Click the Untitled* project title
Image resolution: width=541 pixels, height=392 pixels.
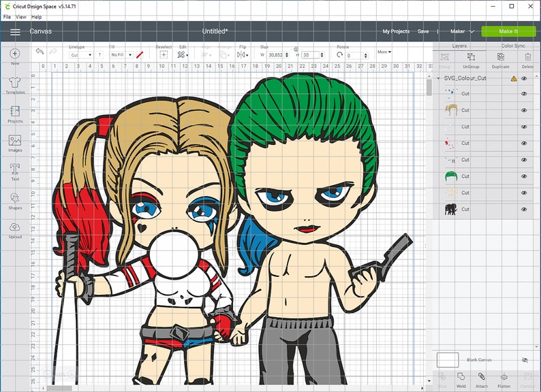(215, 31)
